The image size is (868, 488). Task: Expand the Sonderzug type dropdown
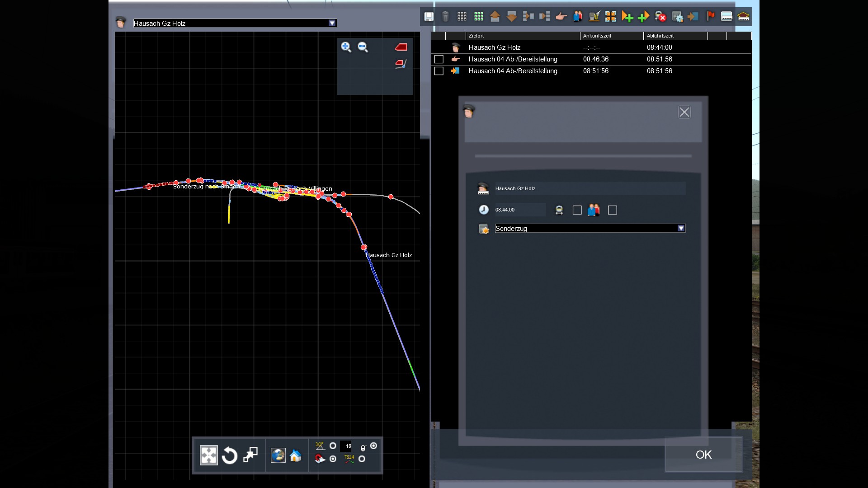[x=681, y=228]
